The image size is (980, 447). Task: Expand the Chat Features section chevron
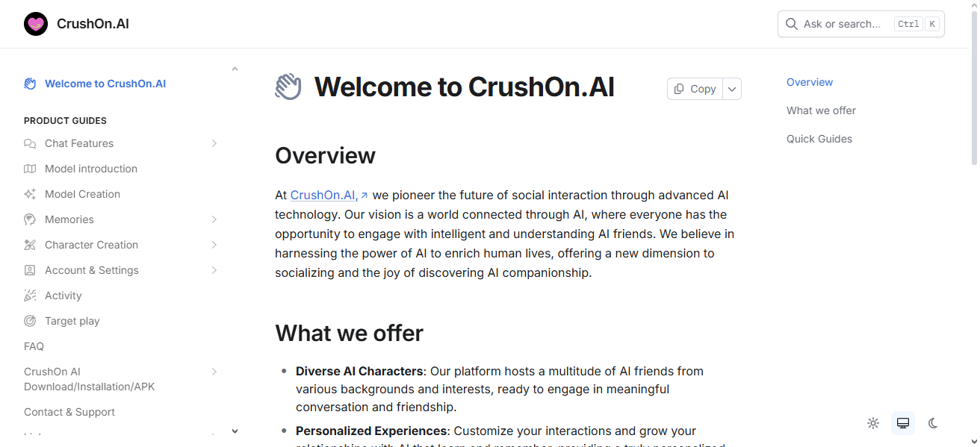tap(214, 143)
